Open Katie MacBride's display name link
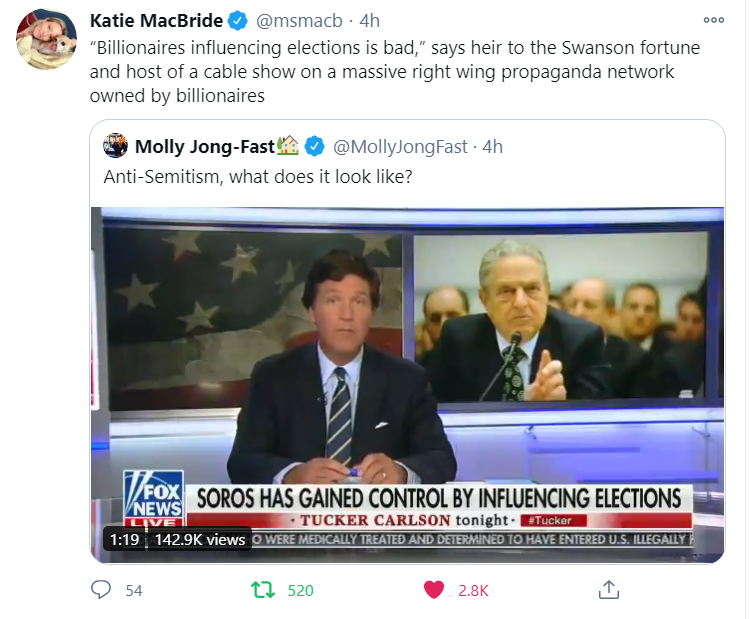This screenshot has width=749, height=619. click(x=156, y=20)
